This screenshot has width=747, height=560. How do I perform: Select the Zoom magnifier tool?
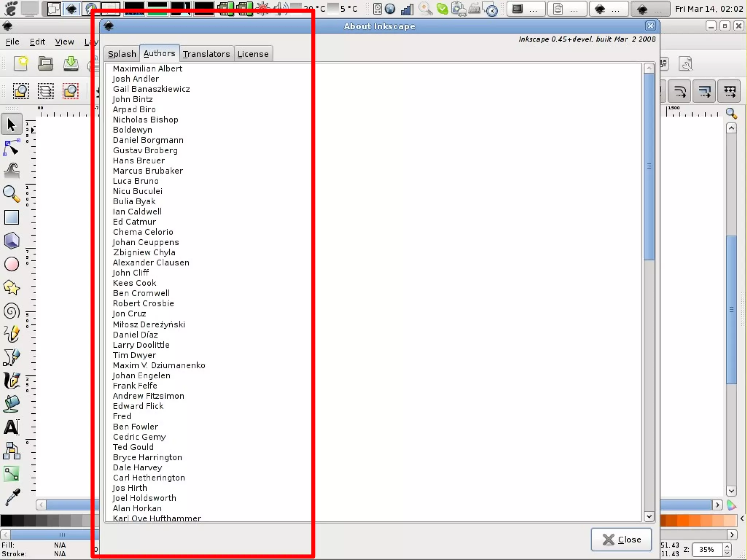point(11,194)
